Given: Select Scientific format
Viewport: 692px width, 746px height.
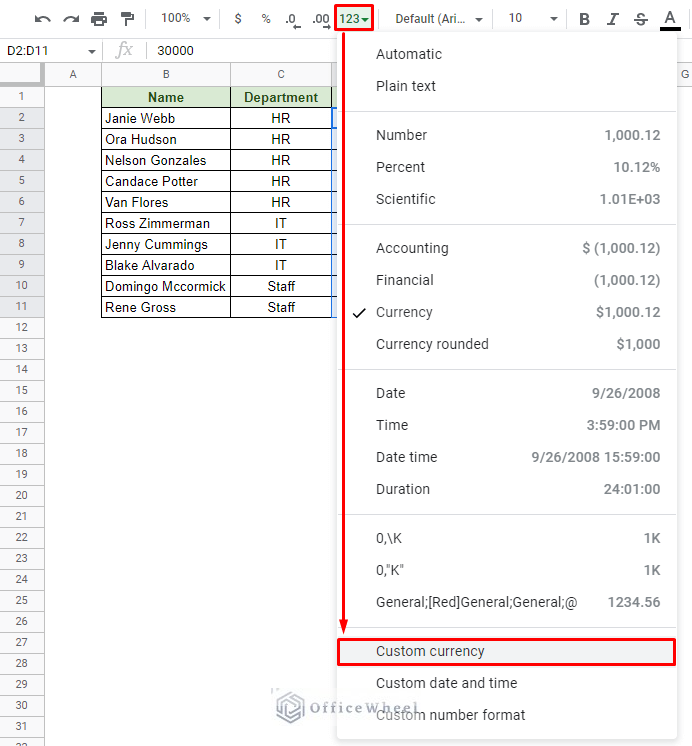Looking at the screenshot, I should 507,199.
